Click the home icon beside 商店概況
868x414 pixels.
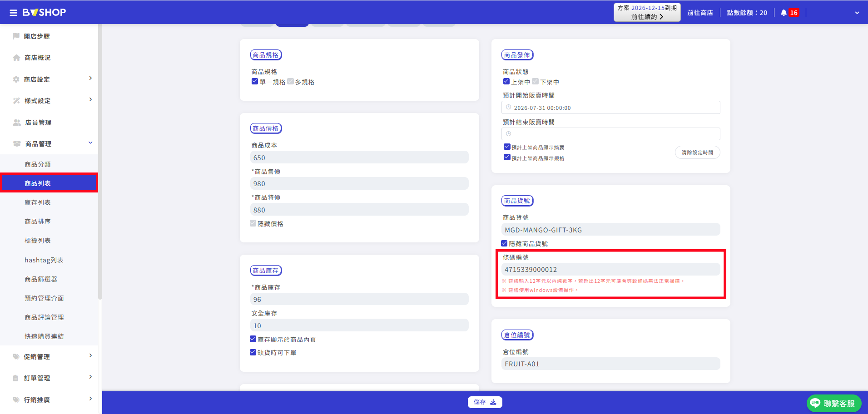(16, 58)
